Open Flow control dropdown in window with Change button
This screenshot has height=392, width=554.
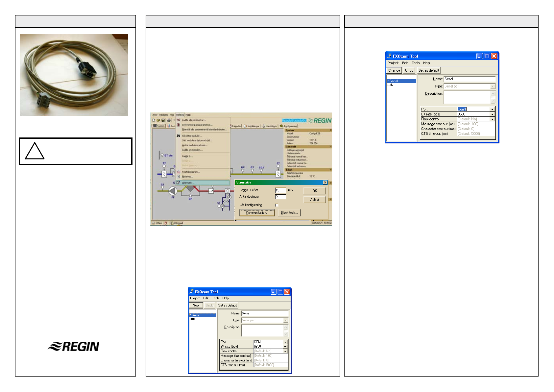click(x=492, y=119)
